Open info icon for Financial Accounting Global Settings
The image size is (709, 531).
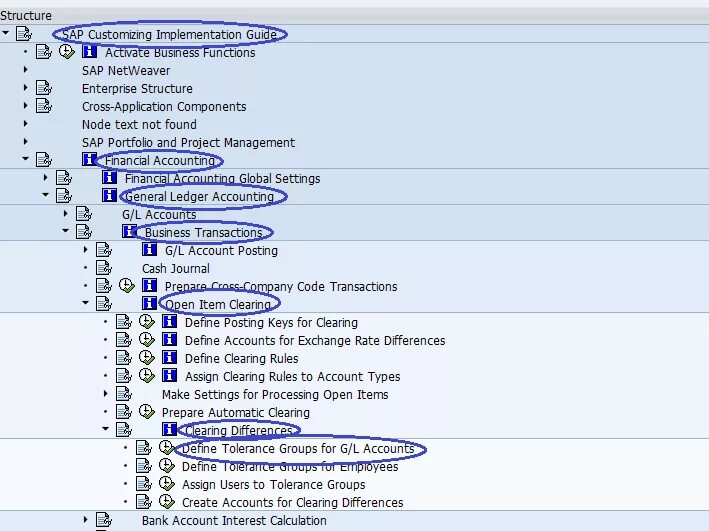coord(109,177)
